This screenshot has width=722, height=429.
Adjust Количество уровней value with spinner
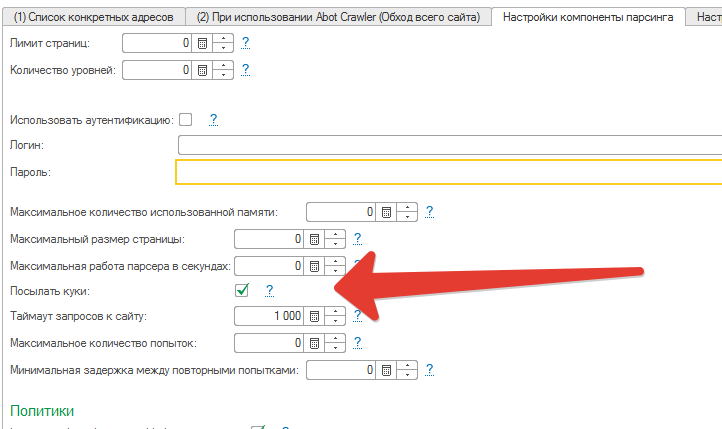tap(224, 70)
